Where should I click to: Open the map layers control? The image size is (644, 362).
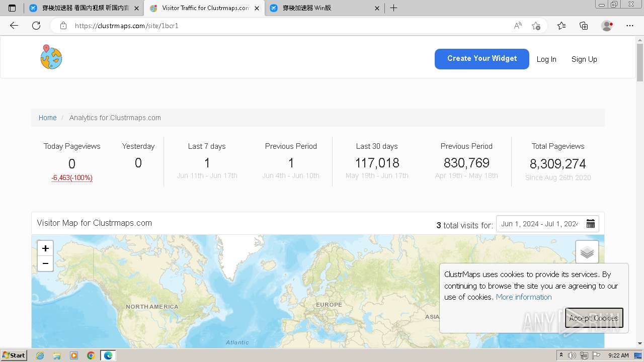coord(587,252)
